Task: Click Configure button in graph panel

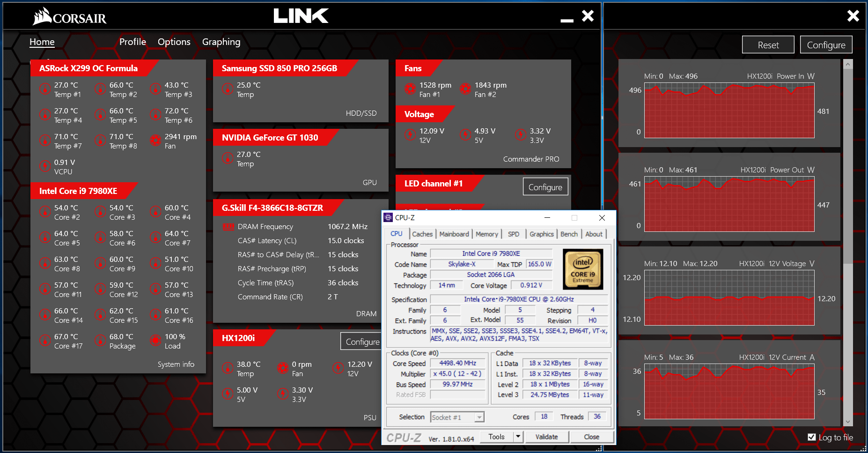Action: point(826,45)
